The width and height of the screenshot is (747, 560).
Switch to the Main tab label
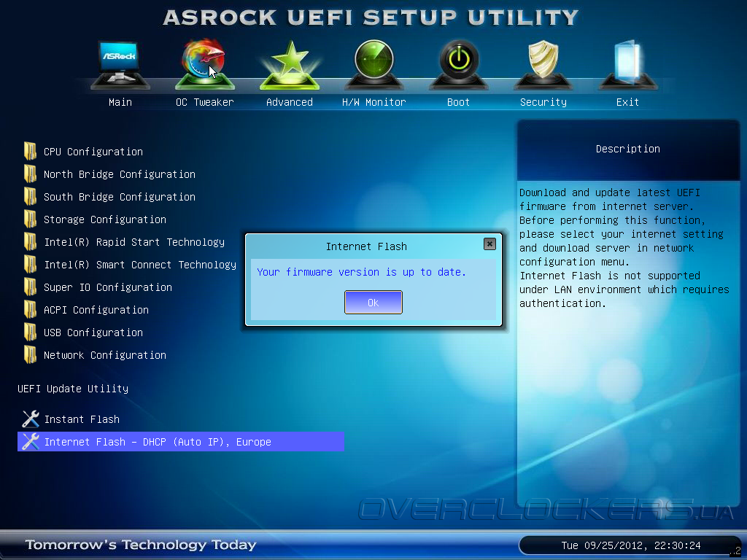(x=120, y=102)
